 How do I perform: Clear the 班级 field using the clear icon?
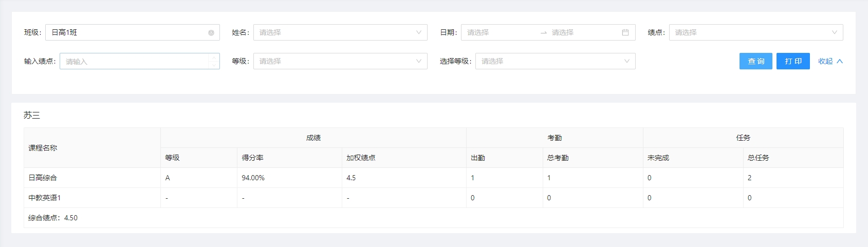pyautogui.click(x=211, y=32)
